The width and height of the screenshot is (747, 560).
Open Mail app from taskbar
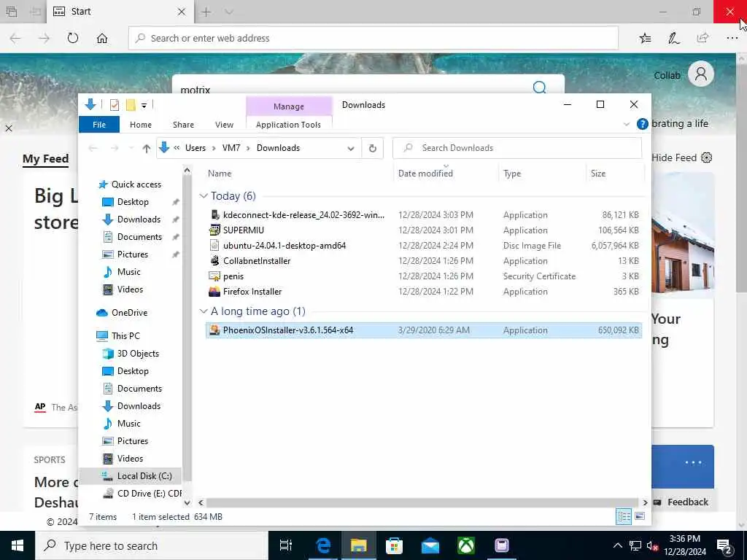pyautogui.click(x=430, y=545)
